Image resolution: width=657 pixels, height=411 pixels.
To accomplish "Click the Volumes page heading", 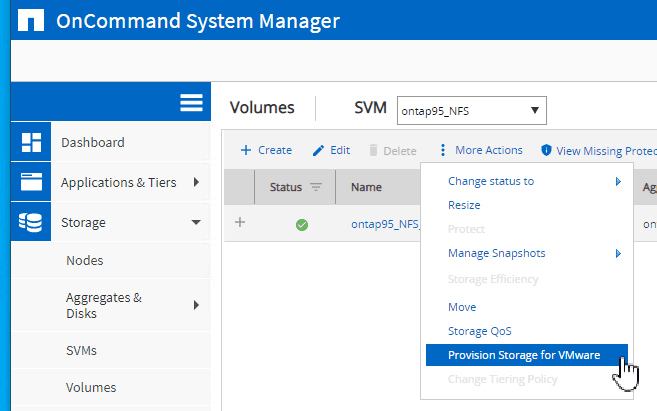I will [x=262, y=108].
